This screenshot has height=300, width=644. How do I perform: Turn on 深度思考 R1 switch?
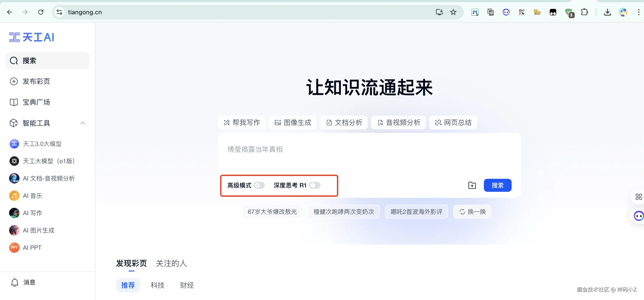(x=314, y=185)
